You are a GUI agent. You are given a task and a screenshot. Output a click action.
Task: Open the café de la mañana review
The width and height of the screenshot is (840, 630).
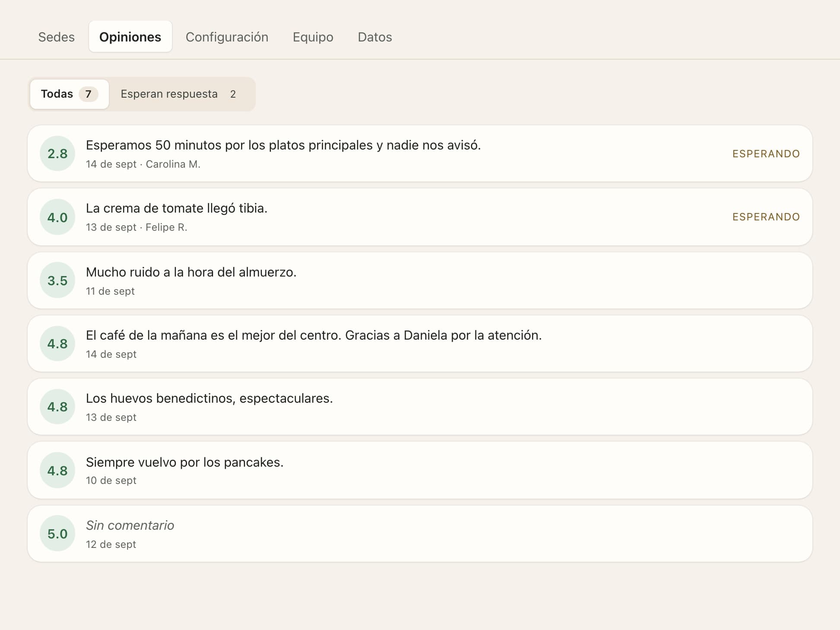click(420, 344)
